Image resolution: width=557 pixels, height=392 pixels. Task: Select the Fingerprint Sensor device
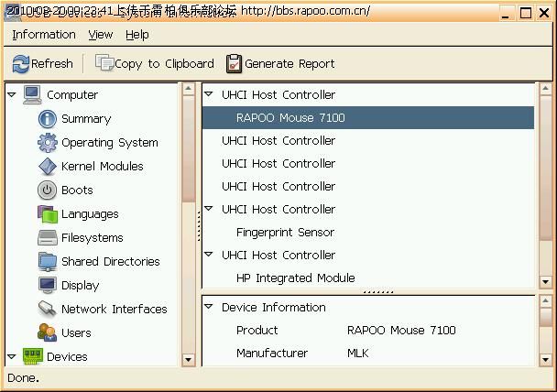pos(285,233)
